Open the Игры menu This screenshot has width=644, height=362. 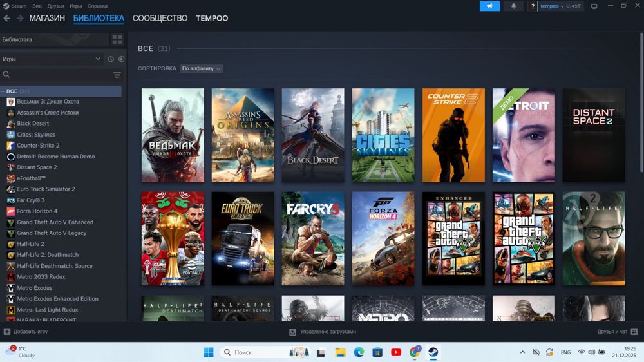pos(75,6)
